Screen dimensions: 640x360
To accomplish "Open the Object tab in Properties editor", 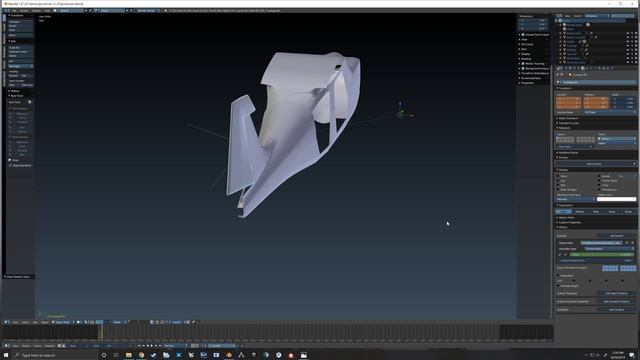I will coord(582,68).
